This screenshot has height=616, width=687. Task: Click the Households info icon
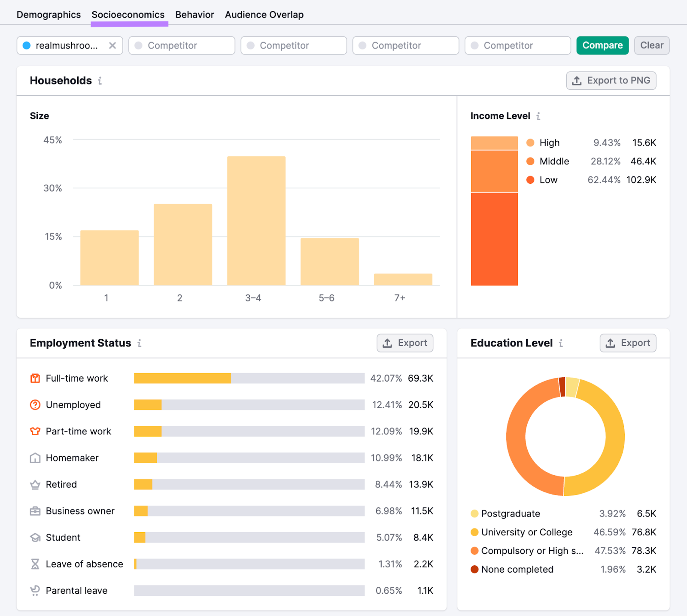click(x=100, y=81)
